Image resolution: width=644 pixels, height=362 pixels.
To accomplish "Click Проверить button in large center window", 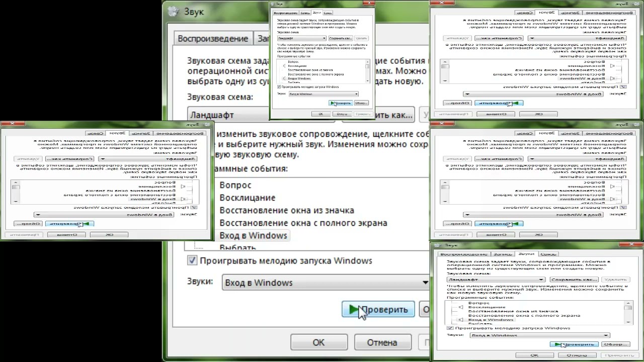I will tap(378, 309).
